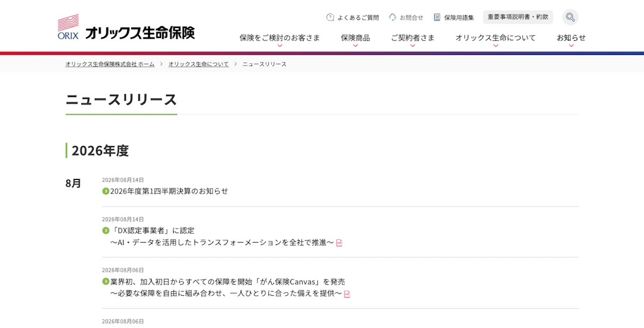Click the ORIX logo emblem

point(68,27)
